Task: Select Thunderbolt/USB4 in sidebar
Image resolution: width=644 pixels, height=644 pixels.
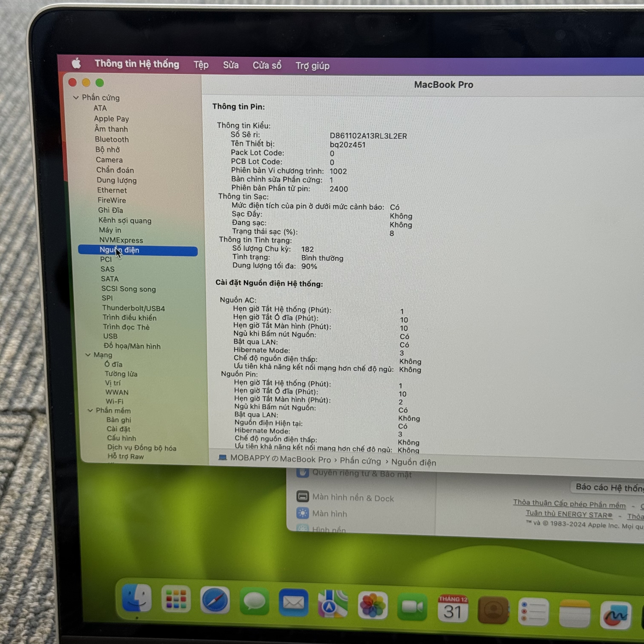Action: pos(133,308)
